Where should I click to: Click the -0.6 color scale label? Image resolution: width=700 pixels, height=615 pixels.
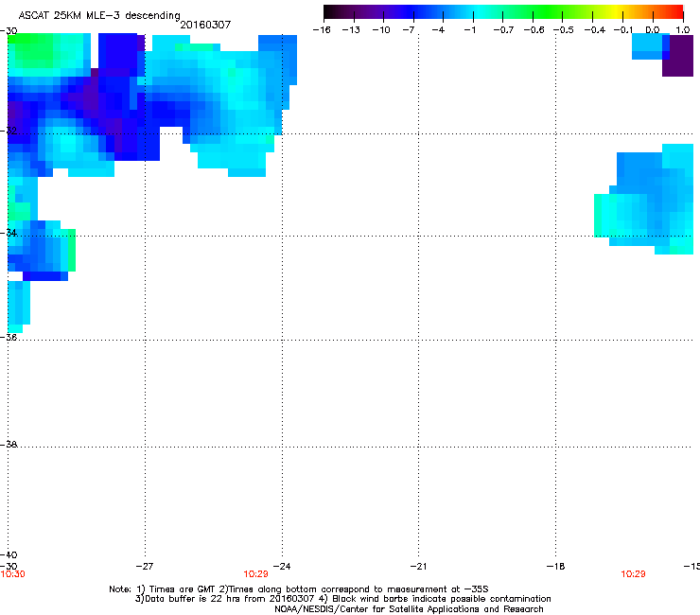[534, 30]
